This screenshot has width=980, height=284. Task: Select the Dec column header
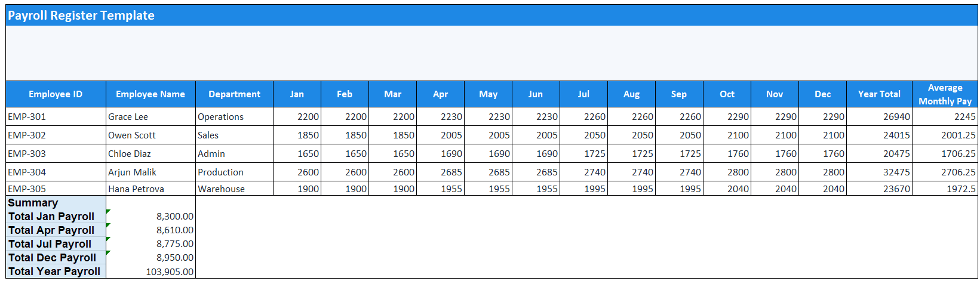coord(822,94)
